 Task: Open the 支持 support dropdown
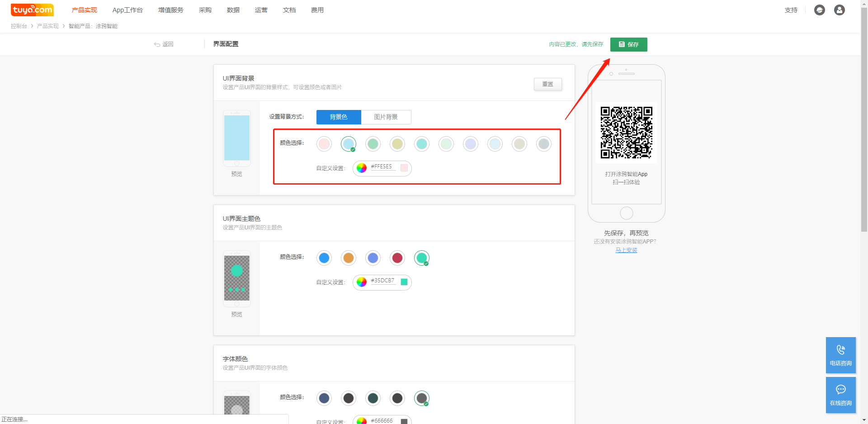791,10
